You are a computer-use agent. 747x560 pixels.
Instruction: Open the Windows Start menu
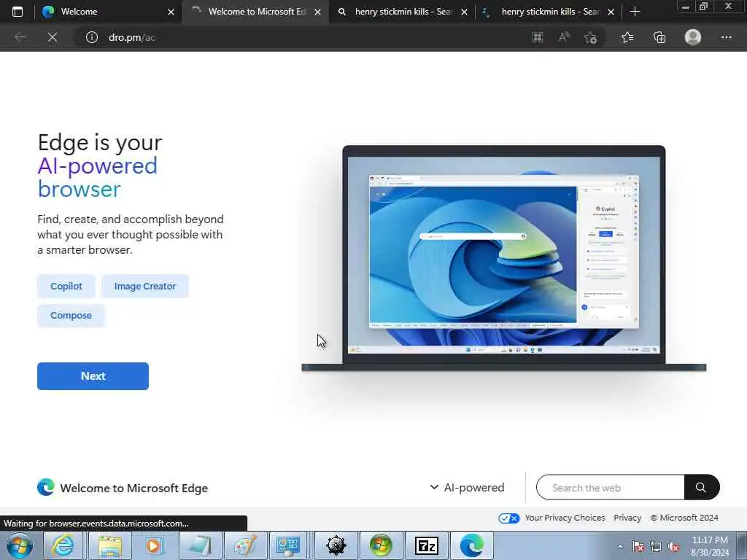click(x=20, y=545)
